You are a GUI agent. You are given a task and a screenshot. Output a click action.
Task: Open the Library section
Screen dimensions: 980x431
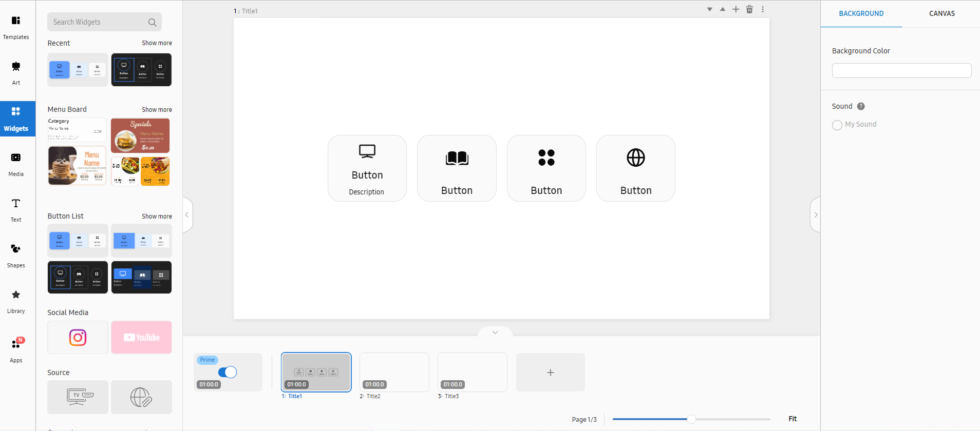16,301
